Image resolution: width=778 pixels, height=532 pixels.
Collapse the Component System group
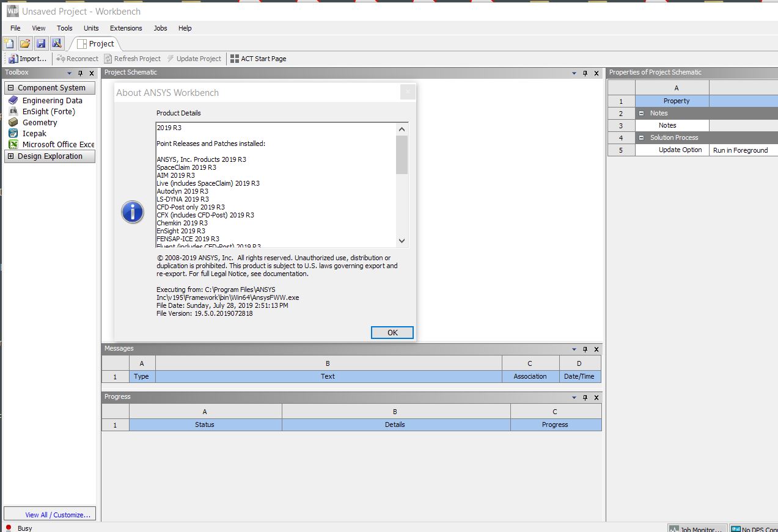click(x=10, y=88)
